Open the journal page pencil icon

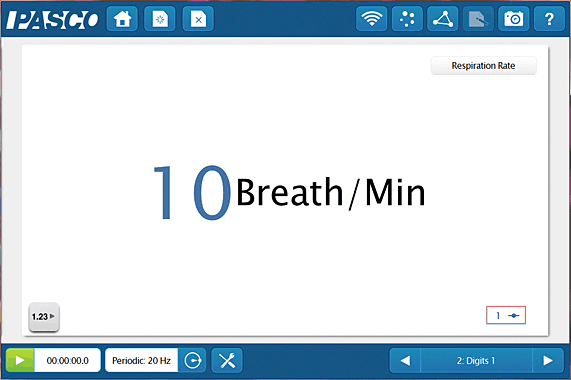tap(478, 19)
